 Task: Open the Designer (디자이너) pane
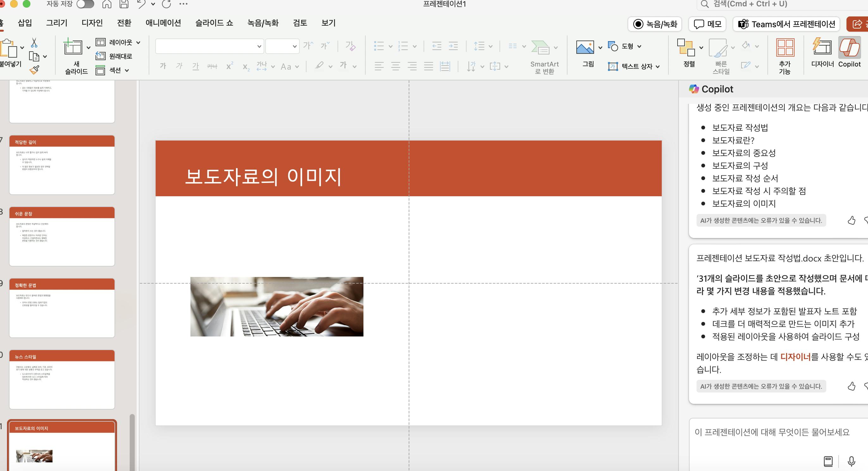click(822, 48)
